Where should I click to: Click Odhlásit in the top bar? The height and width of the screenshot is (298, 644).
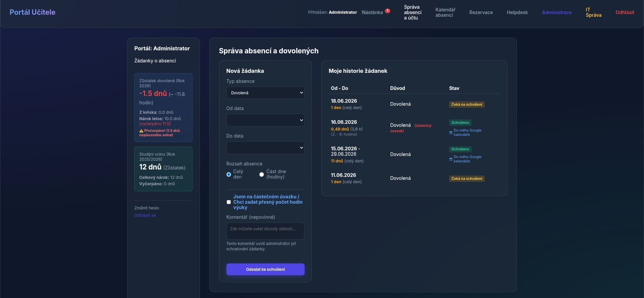pos(625,12)
